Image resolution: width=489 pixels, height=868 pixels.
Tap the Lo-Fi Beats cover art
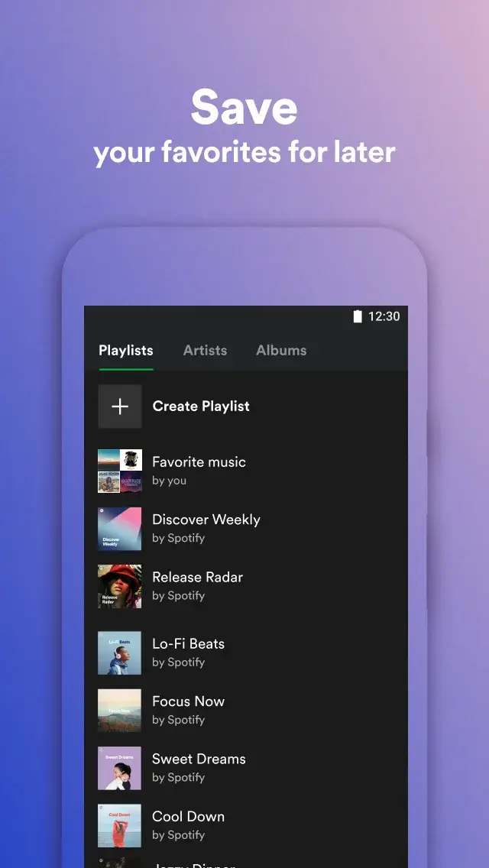click(120, 653)
